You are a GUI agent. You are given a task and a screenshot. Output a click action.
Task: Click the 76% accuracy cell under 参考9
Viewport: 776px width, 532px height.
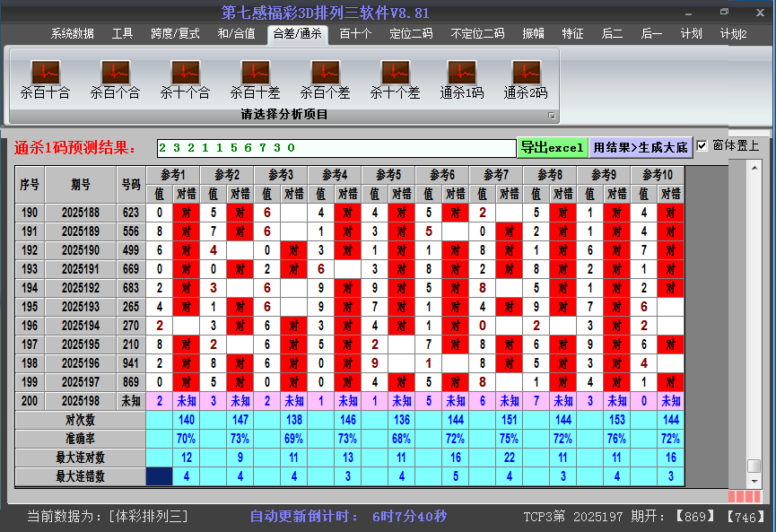pos(616,439)
